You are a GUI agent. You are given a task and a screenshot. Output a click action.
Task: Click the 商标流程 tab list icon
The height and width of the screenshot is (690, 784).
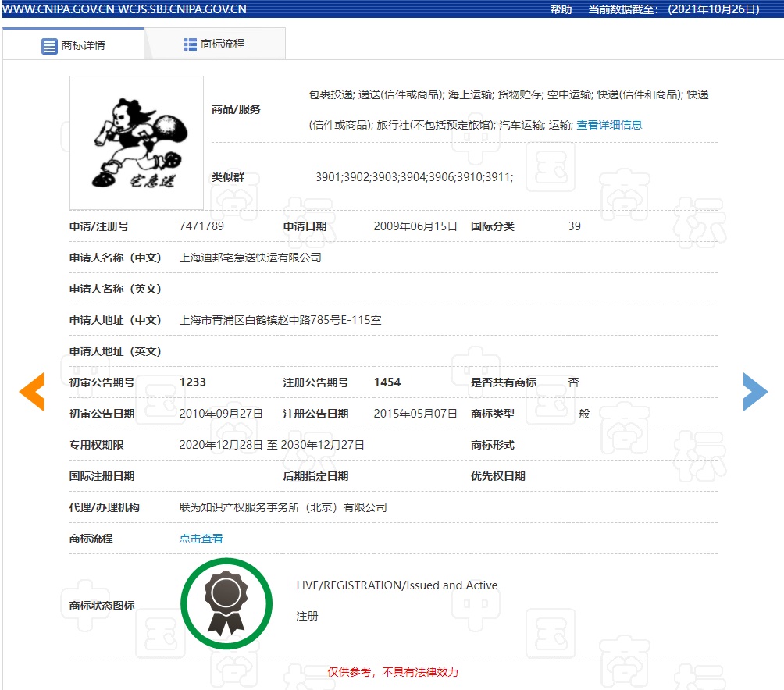pyautogui.click(x=190, y=44)
